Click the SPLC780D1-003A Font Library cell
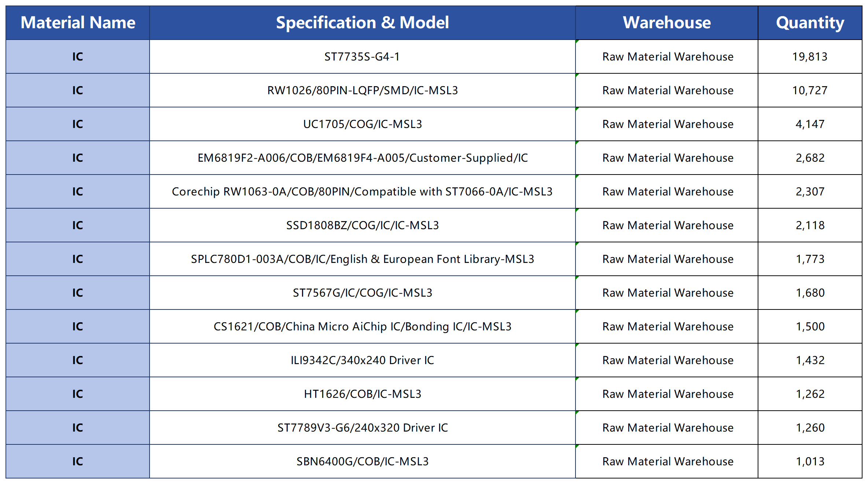Screen dimensions: 868x484 point(362,259)
